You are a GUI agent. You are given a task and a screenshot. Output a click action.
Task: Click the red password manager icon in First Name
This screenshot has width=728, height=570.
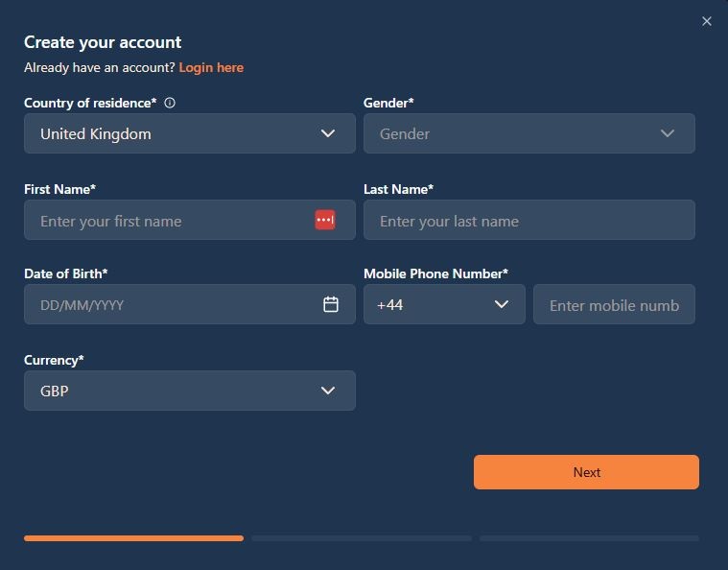(x=325, y=220)
